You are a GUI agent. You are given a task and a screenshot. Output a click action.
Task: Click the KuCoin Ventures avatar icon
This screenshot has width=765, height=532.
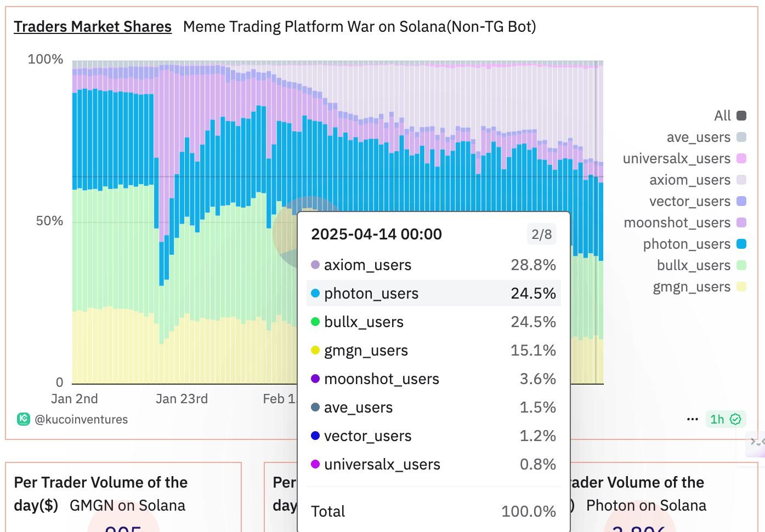[x=24, y=419]
